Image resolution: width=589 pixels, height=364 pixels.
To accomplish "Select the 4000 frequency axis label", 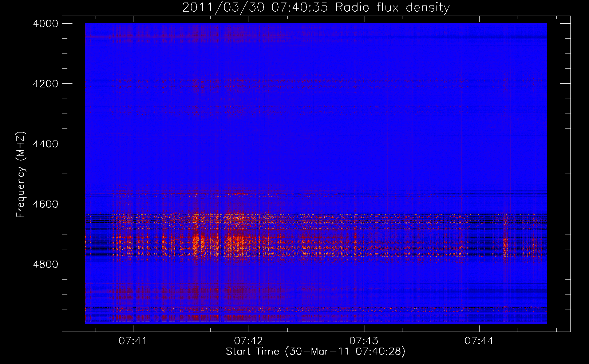I will (45, 24).
